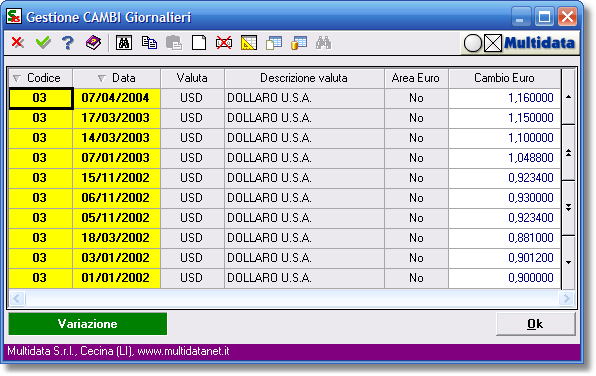Select date cell 07/04/2004
596x376 pixels.
[116, 98]
